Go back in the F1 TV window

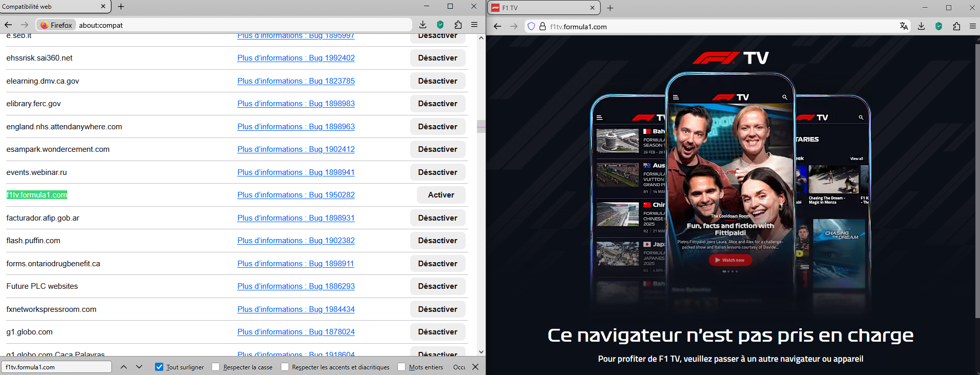point(497,26)
